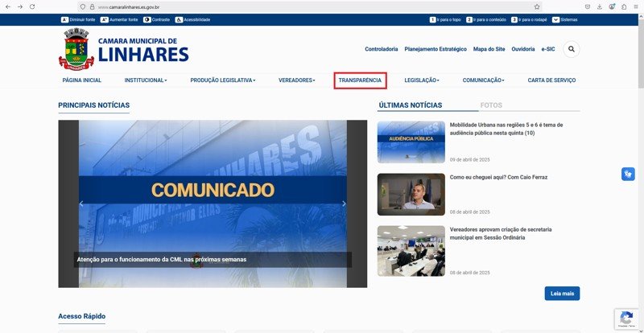Go to next carousel slide arrow
This screenshot has height=333, width=644.
345,204
